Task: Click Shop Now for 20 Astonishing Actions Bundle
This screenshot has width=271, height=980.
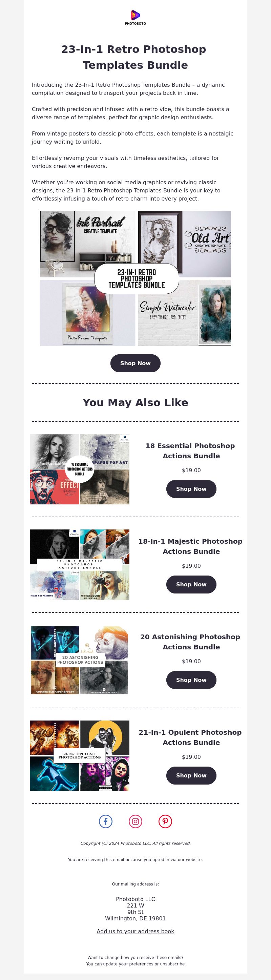Action: [x=191, y=680]
